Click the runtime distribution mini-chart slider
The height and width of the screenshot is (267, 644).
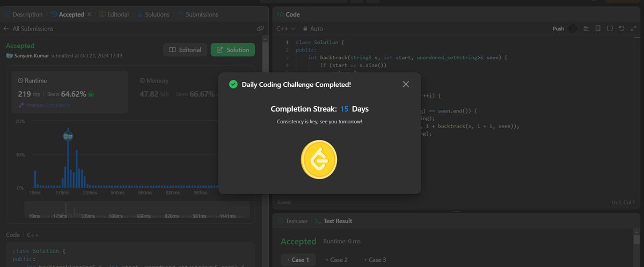pyautogui.click(x=137, y=209)
